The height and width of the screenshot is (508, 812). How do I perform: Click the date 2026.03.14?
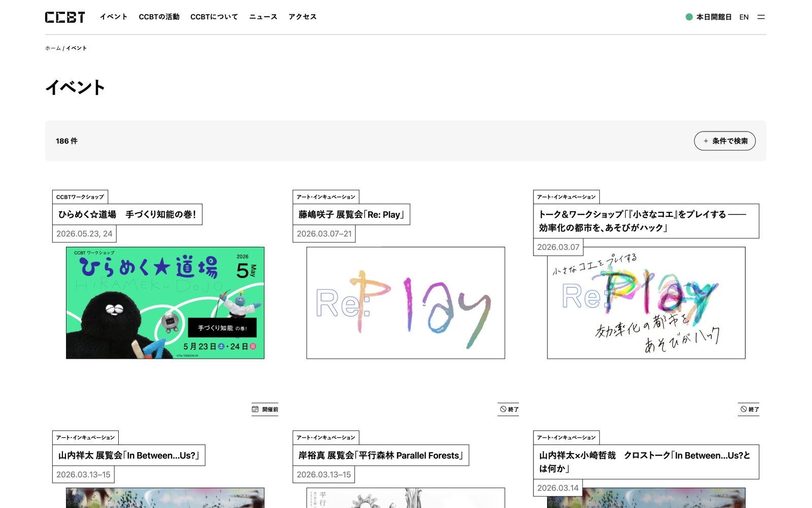558,488
